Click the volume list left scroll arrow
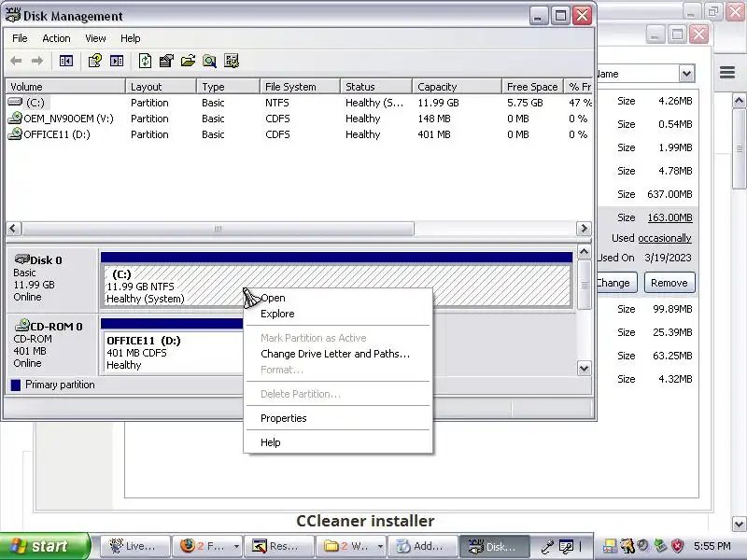 [x=13, y=229]
